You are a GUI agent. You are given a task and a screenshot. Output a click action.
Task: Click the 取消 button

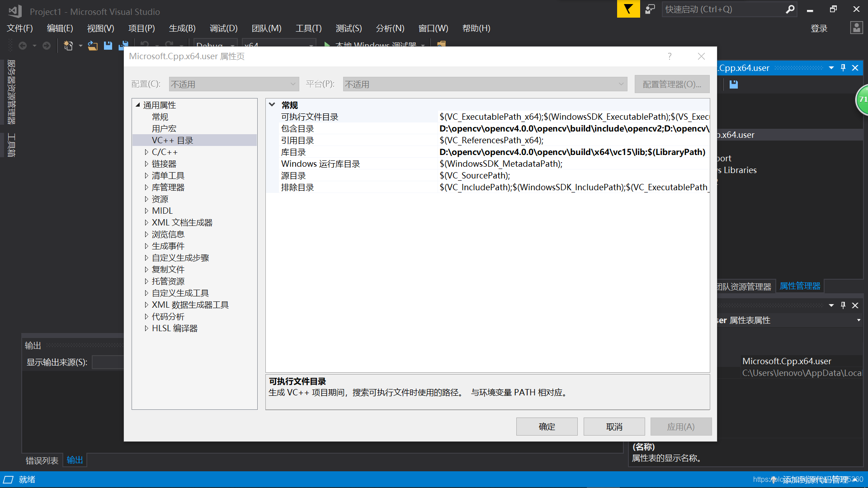(614, 427)
